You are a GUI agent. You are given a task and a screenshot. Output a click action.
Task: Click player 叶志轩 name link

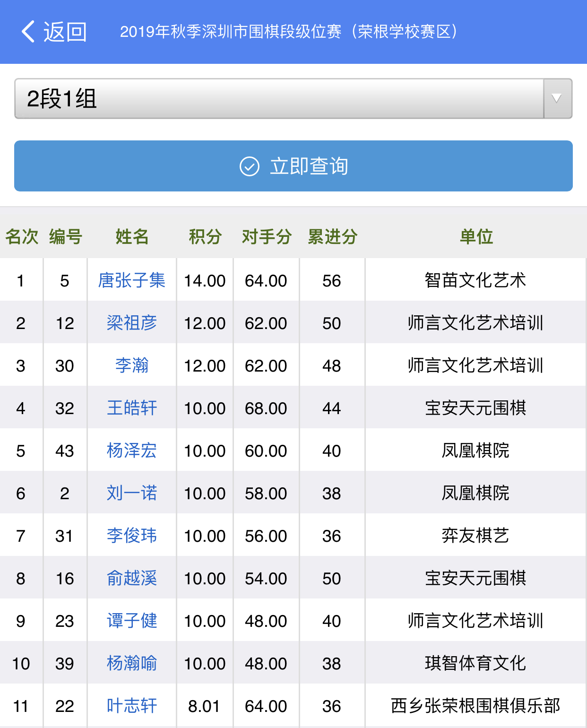[131, 706]
